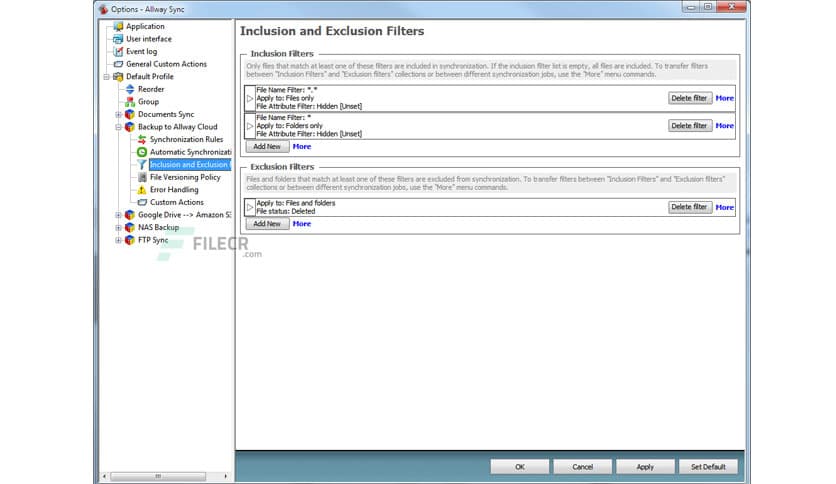836x484 pixels.
Task: Click the NAS Backup job icon
Action: [x=130, y=228]
